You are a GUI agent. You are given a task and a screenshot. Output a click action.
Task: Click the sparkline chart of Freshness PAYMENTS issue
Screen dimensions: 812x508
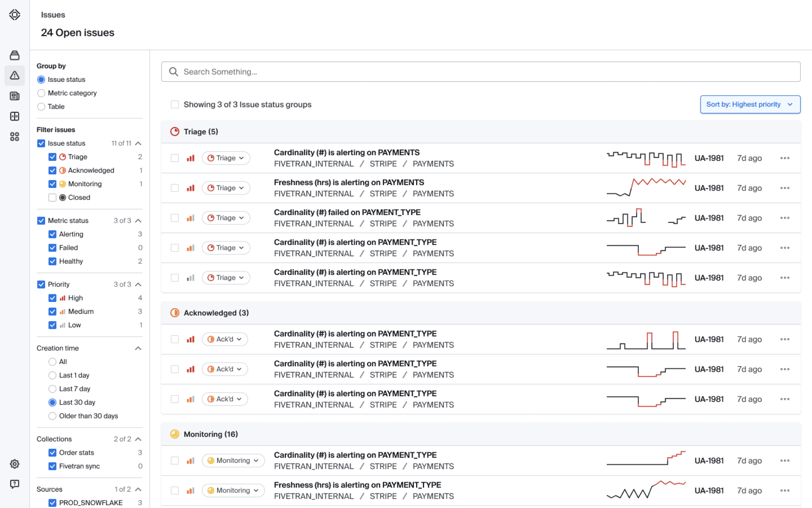(x=646, y=187)
